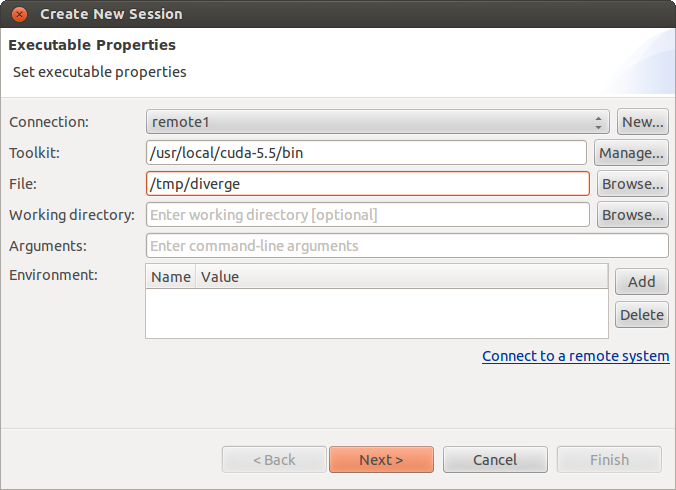
Task: Proceed with the Next > button
Action: coord(381,460)
